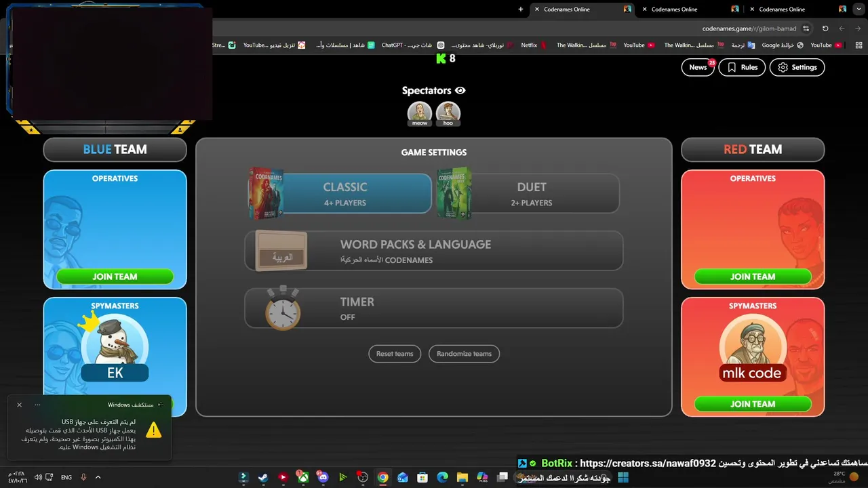Reload the page
868x488 pixels.
(x=825, y=29)
